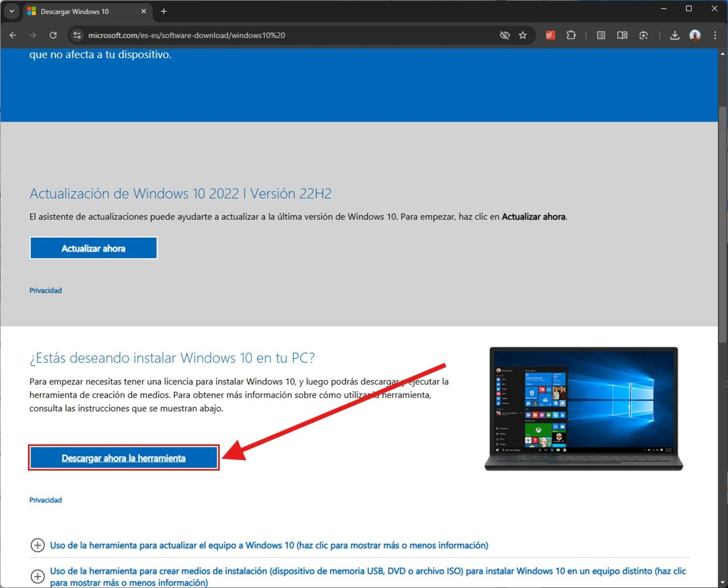Reload the page with refresh icon
Viewport: 728px width, 588px height.
53,35
